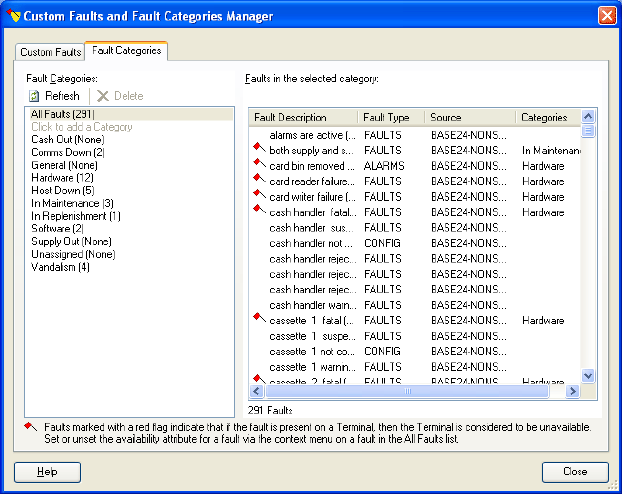622x494 pixels.
Task: Click the red flag beside both supply fault
Action: [x=258, y=148]
